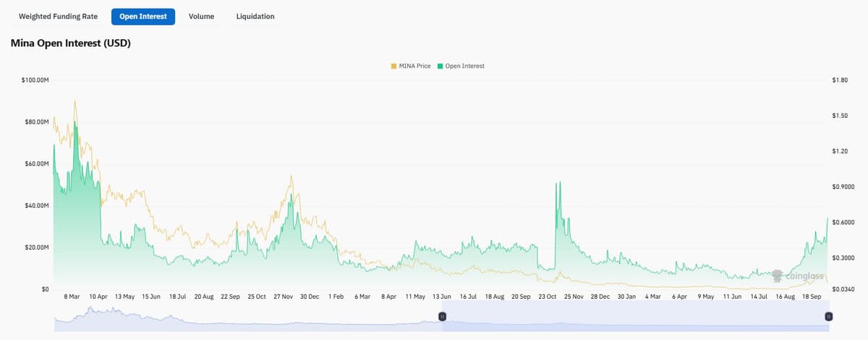Click the 25 Oct date label
The width and height of the screenshot is (868, 340).
click(x=257, y=297)
